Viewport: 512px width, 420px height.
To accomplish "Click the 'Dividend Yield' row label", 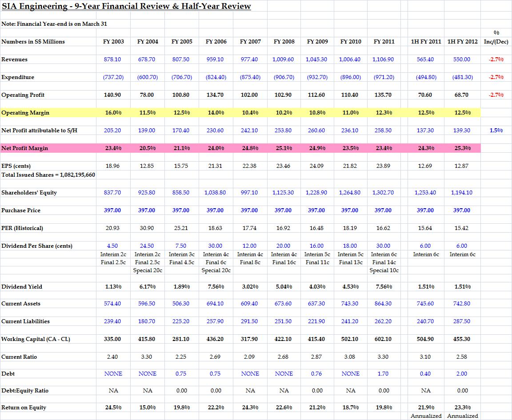I will click(x=21, y=287).
